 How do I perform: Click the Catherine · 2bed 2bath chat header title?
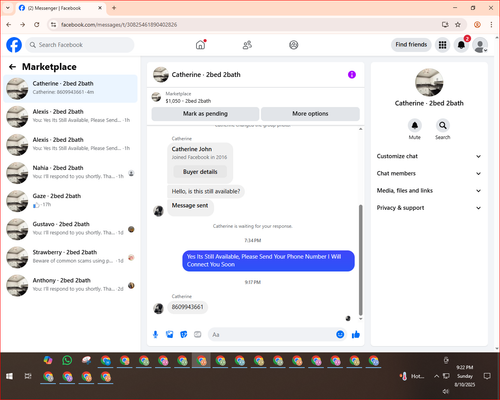pyautogui.click(x=206, y=75)
